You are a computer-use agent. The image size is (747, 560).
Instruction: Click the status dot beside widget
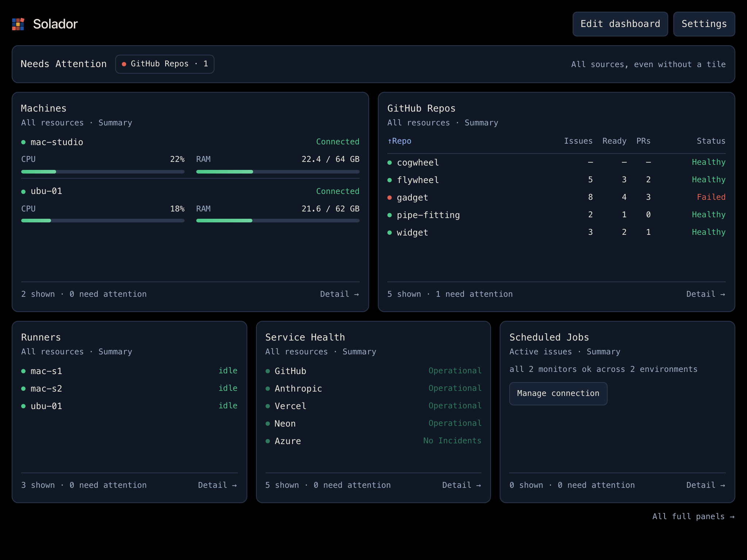pyautogui.click(x=390, y=233)
